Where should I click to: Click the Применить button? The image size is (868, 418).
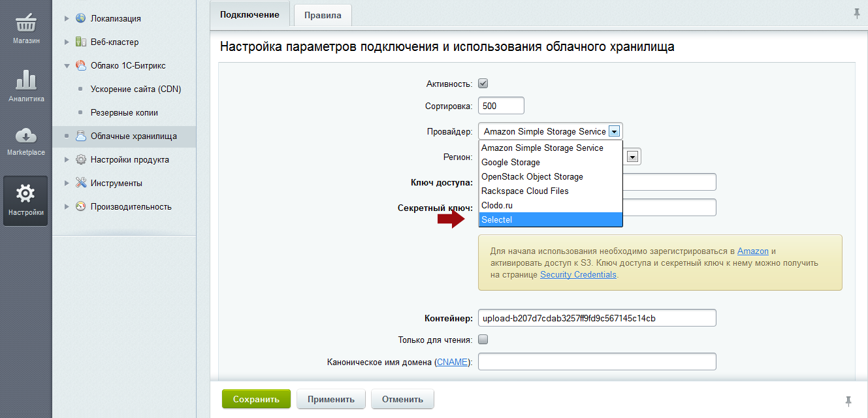[331, 400]
